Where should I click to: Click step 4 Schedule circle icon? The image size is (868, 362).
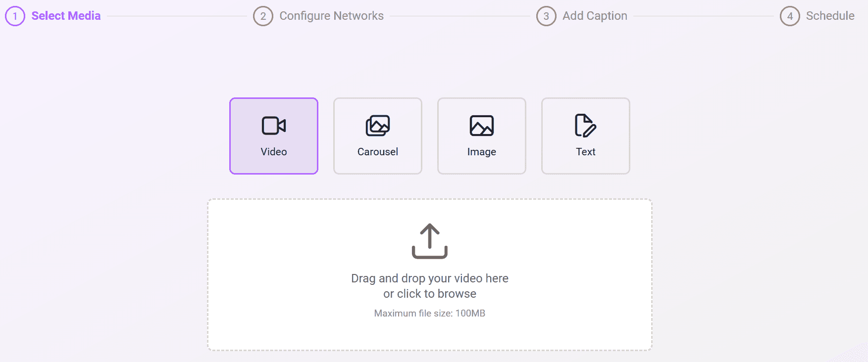pyautogui.click(x=790, y=15)
